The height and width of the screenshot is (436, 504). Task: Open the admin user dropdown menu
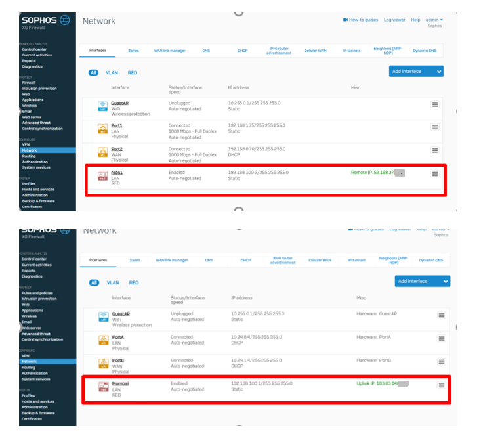[434, 20]
